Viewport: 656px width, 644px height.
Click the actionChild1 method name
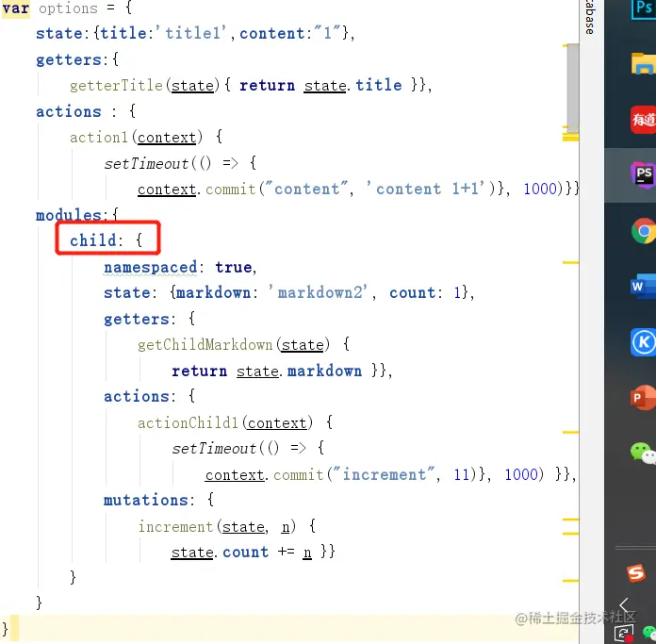[188, 422]
